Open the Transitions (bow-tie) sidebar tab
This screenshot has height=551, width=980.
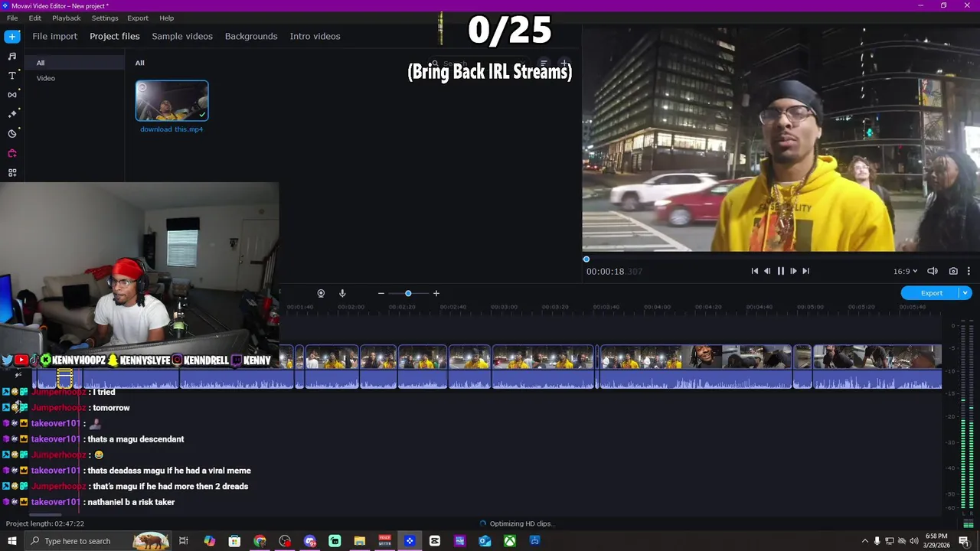12,95
